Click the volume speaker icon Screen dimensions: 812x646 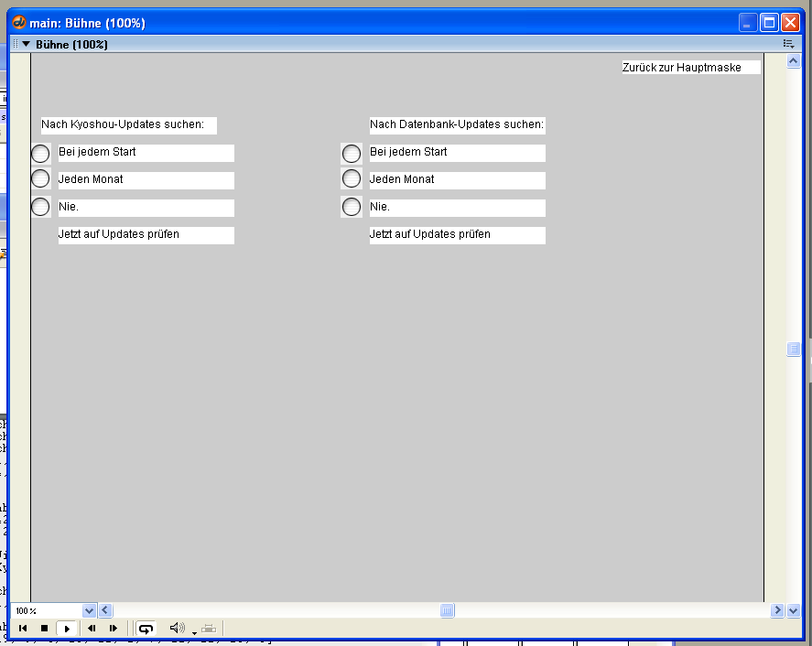(177, 629)
